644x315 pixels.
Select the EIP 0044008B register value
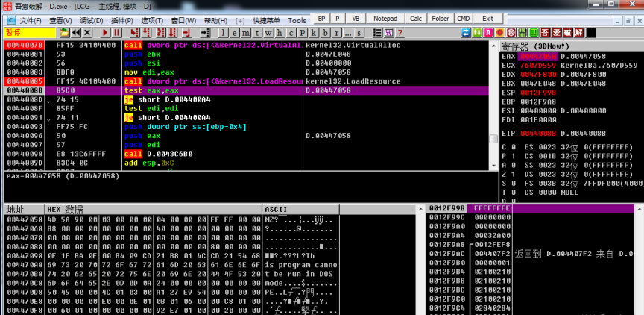(x=539, y=134)
